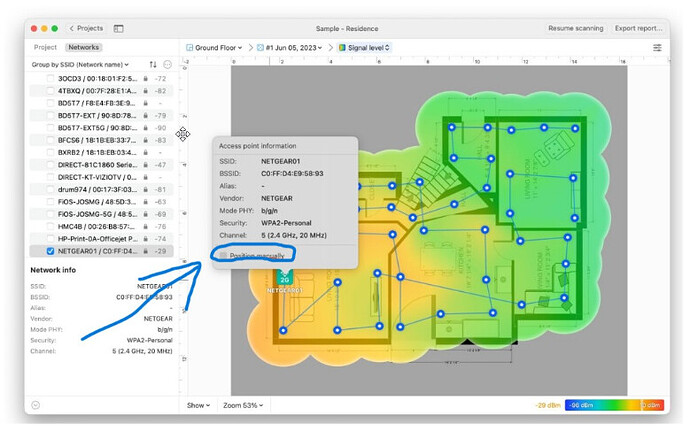Click -47 signal value of DIRECT-81C1860

point(161,165)
